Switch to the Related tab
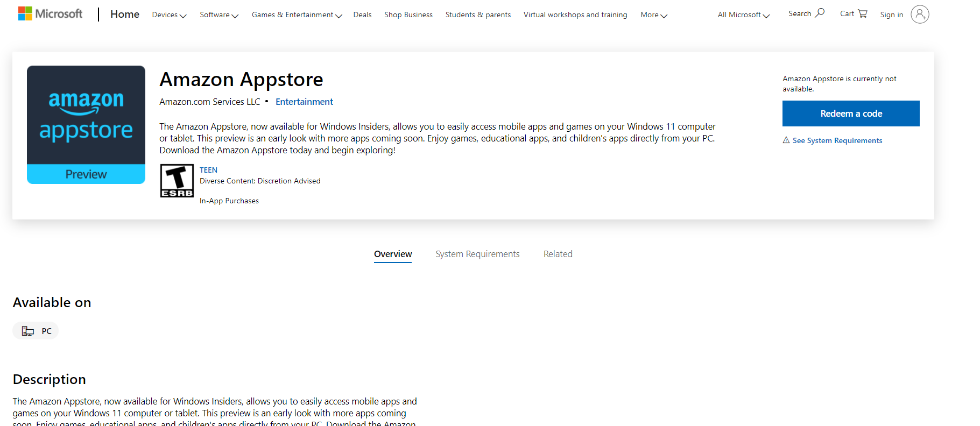This screenshot has width=980, height=426. (558, 254)
